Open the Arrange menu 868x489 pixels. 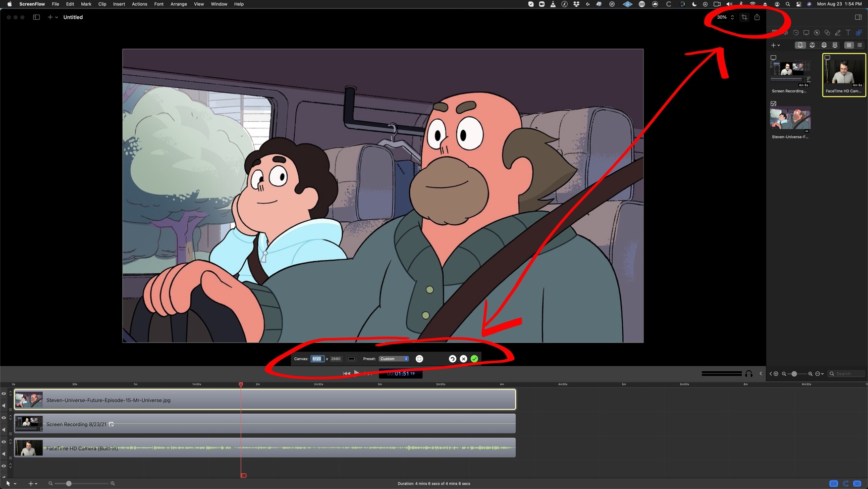click(x=179, y=4)
